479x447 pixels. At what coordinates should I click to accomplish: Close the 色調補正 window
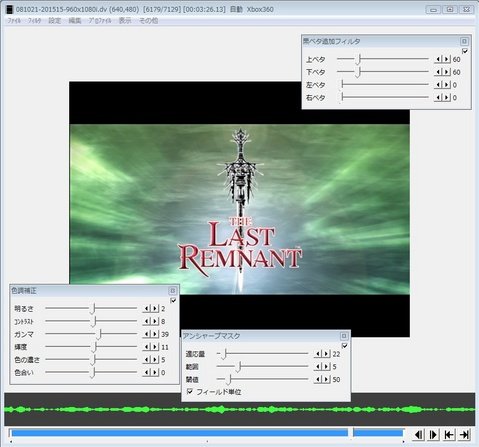[172, 291]
